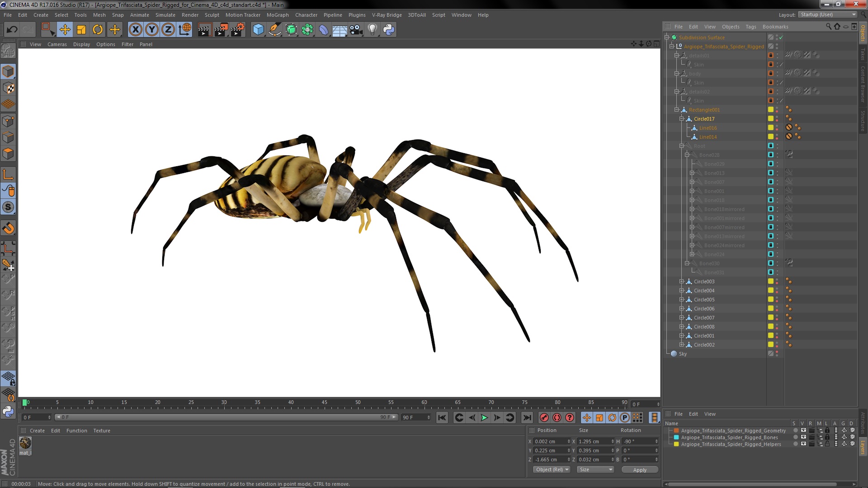The height and width of the screenshot is (488, 868).
Task: Open the MoGraph menu
Action: 277,15
